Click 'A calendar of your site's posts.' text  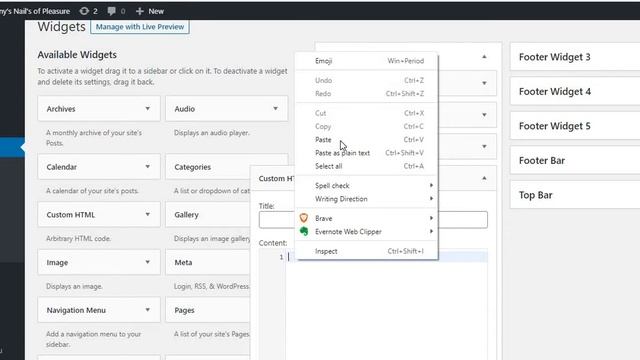[x=92, y=191]
